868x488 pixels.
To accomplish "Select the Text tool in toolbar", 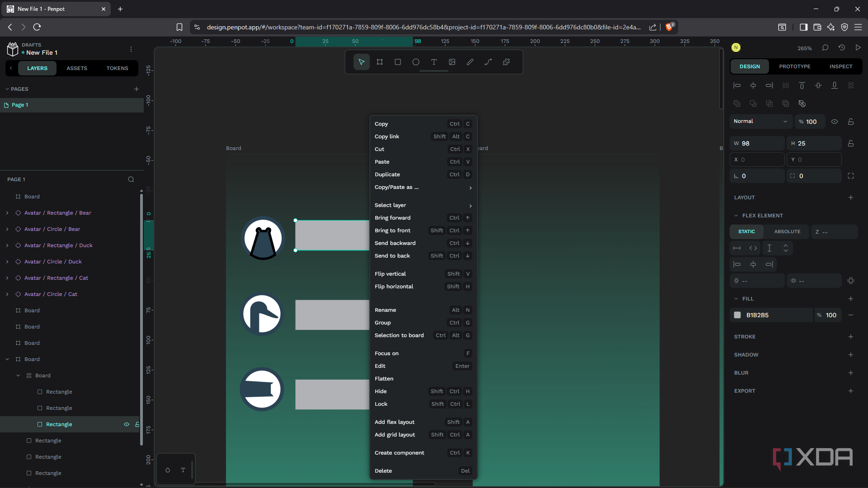I will point(434,62).
